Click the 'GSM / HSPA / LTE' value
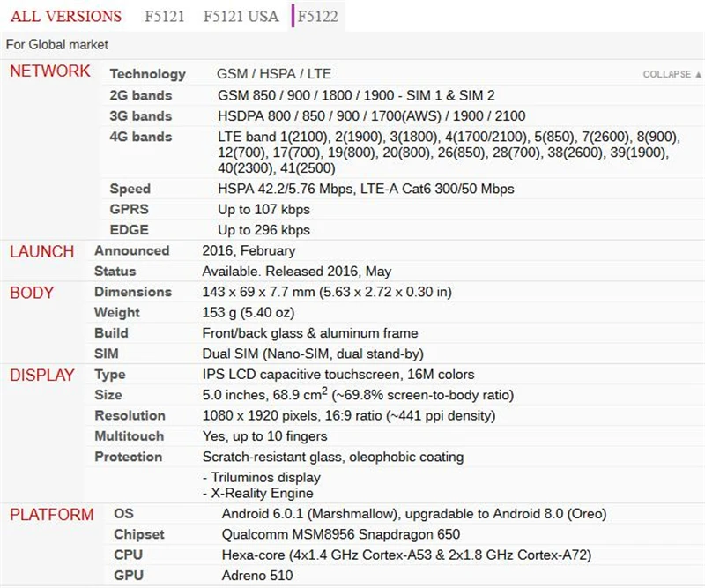The width and height of the screenshot is (705, 588). pyautogui.click(x=274, y=74)
